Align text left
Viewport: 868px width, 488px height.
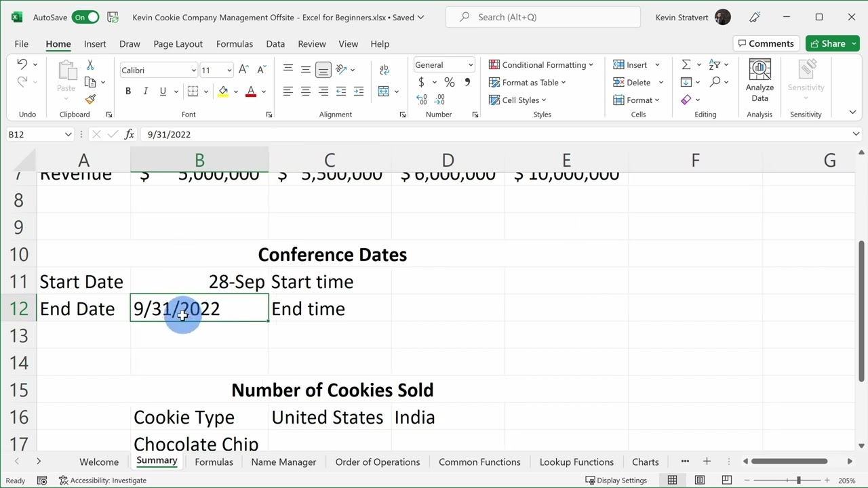pos(288,91)
